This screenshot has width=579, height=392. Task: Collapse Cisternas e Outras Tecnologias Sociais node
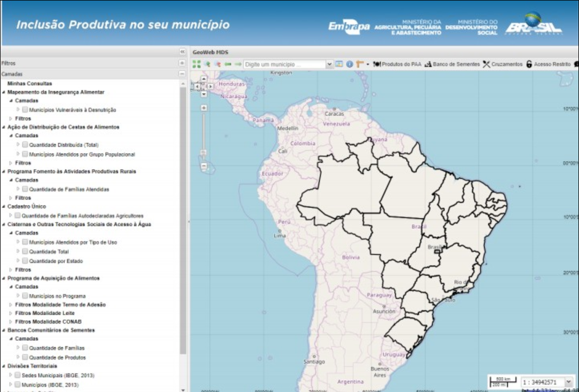point(4,225)
